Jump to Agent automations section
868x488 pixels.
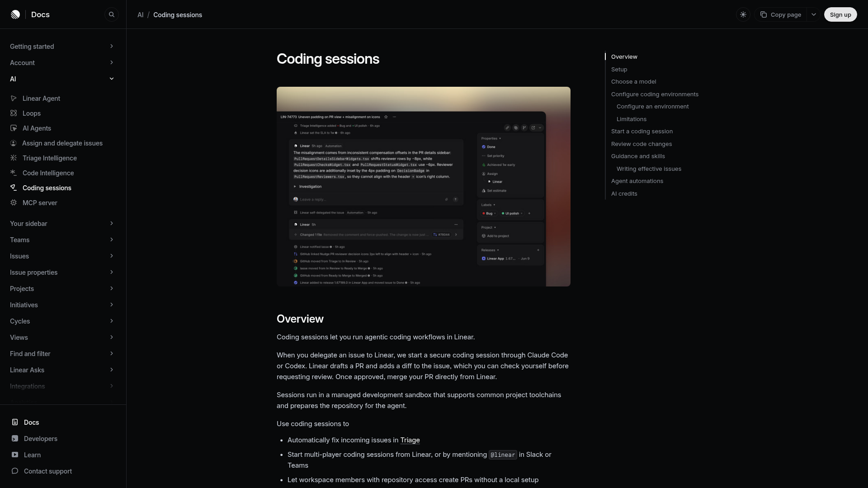click(x=637, y=181)
